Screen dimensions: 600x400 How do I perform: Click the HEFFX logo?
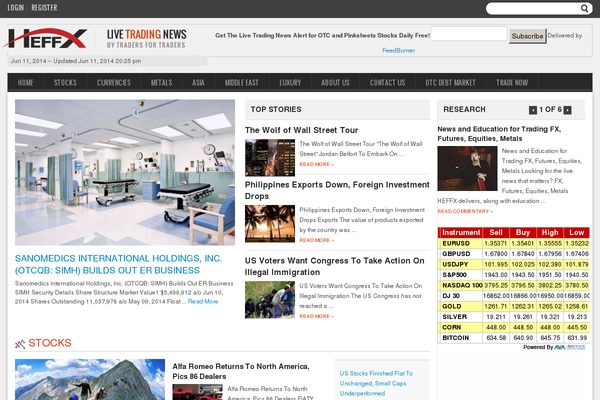[x=45, y=38]
